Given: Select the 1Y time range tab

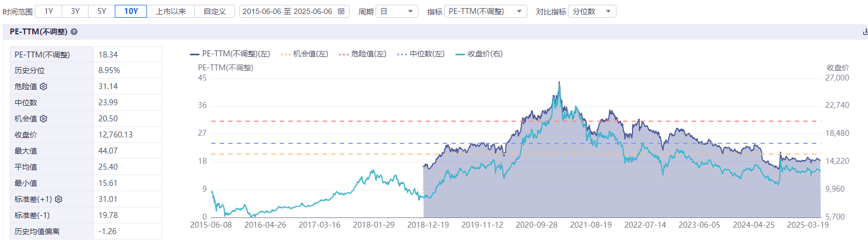Looking at the screenshot, I should tap(49, 11).
